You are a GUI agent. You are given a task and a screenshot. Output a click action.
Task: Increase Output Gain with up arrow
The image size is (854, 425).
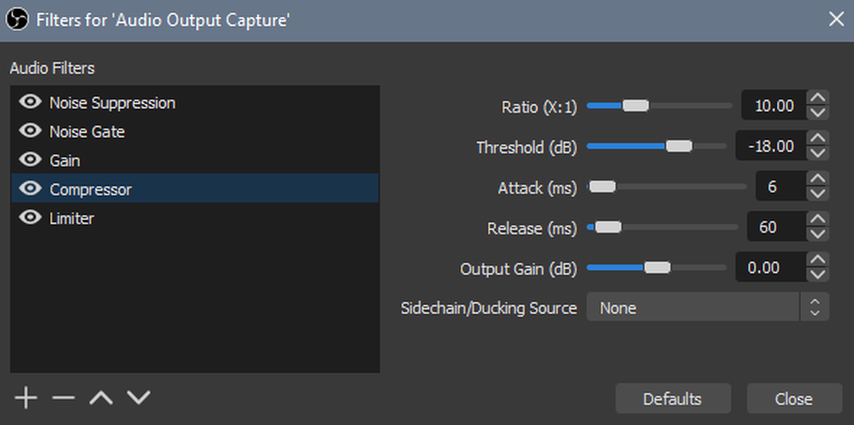click(818, 259)
